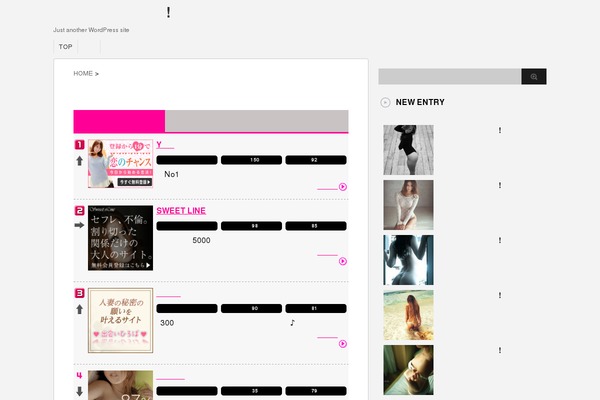
Task: Open third NEW ENTRY thumbnail, window silhouette
Action: [x=408, y=260]
